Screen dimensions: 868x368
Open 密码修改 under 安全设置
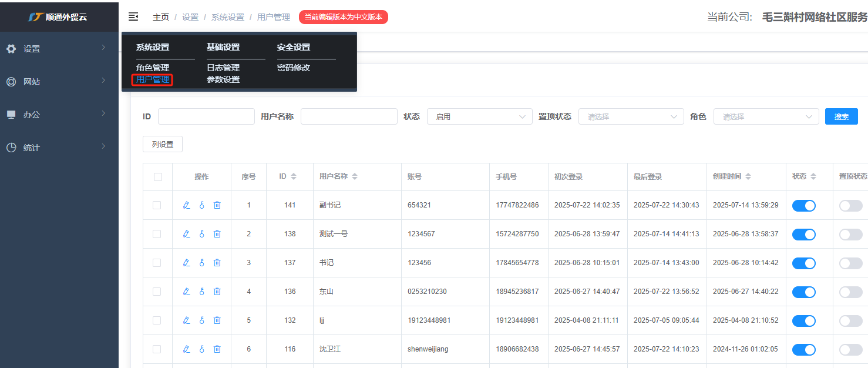(294, 68)
